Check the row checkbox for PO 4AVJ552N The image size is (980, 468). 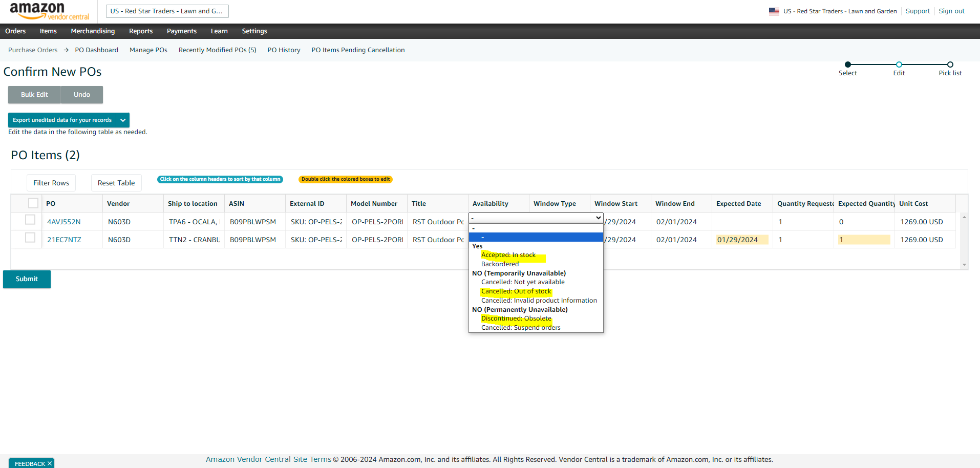[30, 220]
